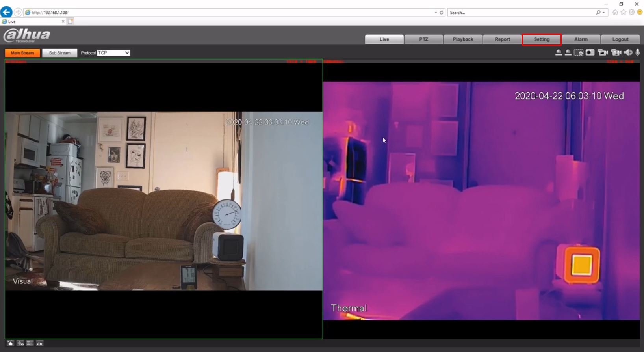
Task: Refresh the page
Action: pos(442,13)
